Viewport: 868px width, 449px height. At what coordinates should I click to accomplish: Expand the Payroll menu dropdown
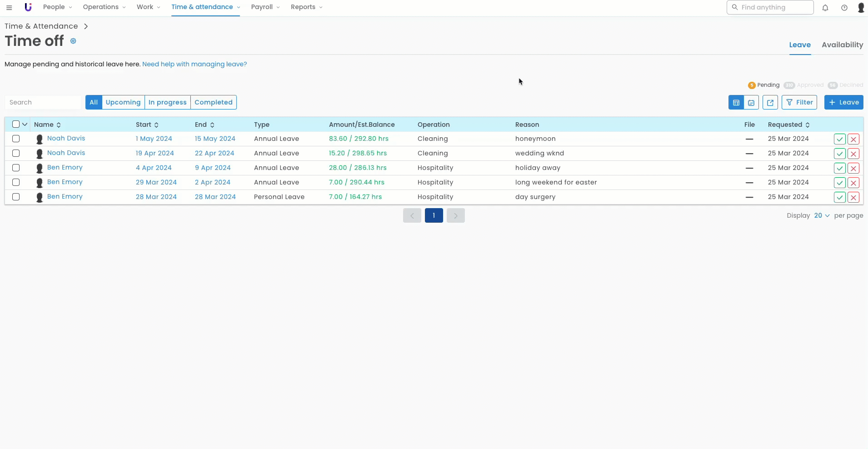[265, 7]
